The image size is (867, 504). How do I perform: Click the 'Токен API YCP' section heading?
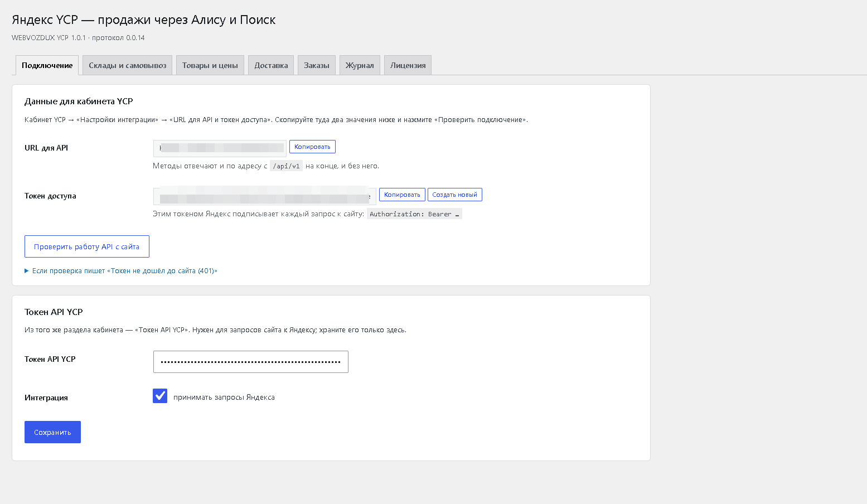tap(54, 312)
